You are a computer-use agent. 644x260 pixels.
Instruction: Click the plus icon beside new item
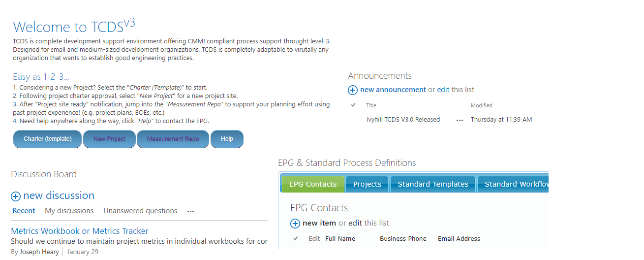(x=295, y=224)
